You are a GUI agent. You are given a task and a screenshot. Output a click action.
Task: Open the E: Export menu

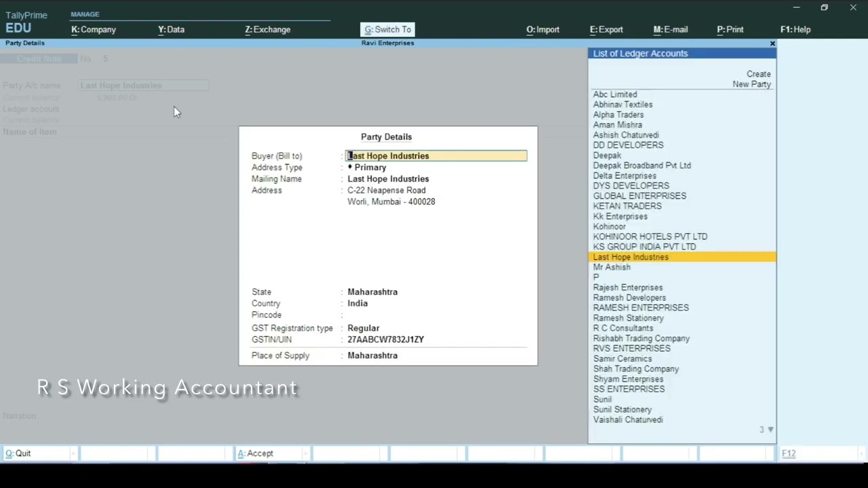(x=606, y=29)
